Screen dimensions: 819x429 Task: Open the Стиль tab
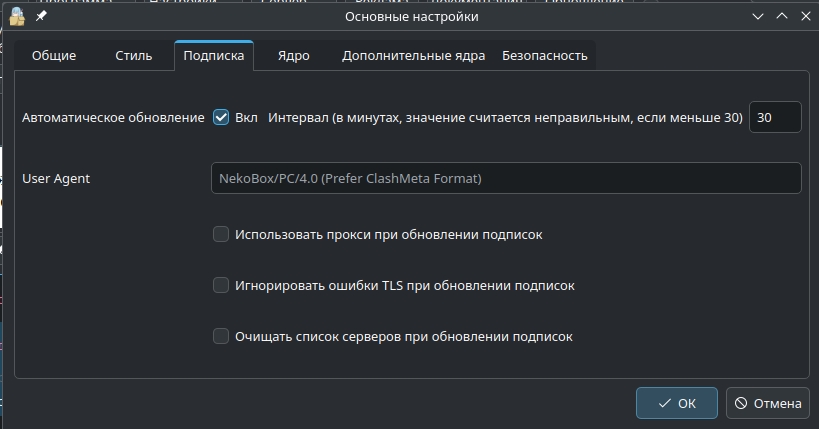point(133,56)
